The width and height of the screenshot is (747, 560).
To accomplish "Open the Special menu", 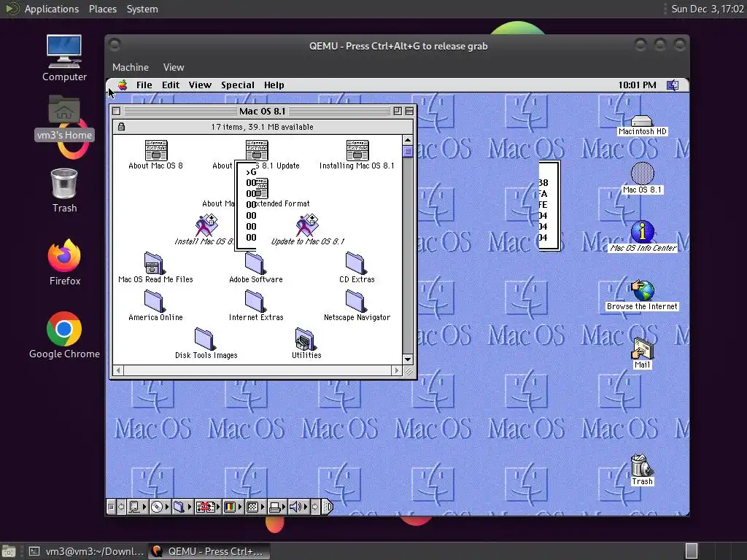I will 237,85.
